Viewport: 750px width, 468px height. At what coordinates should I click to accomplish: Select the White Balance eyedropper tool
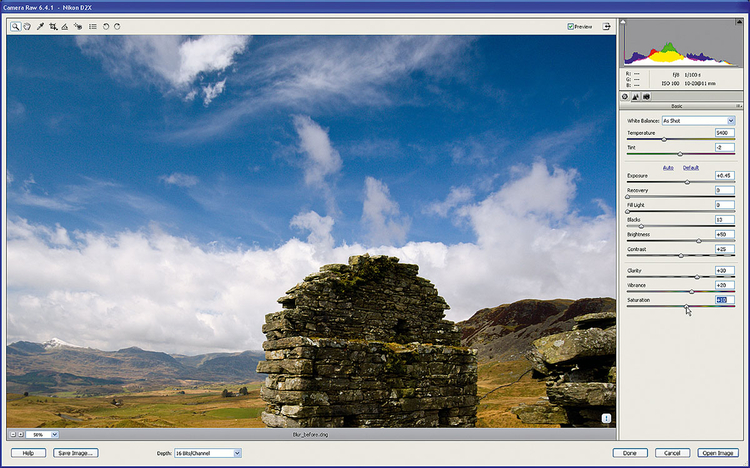[x=40, y=27]
